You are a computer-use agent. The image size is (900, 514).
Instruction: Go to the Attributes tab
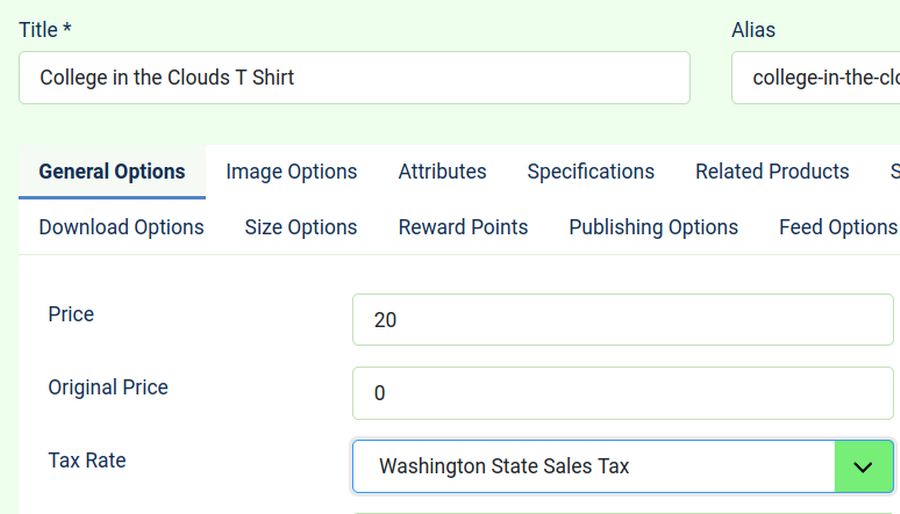(x=442, y=172)
